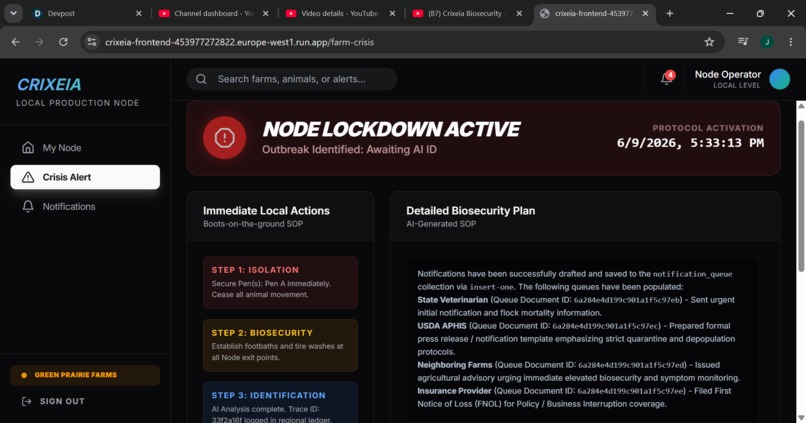Click the Node Operator name label
The width and height of the screenshot is (806, 423).
click(727, 75)
